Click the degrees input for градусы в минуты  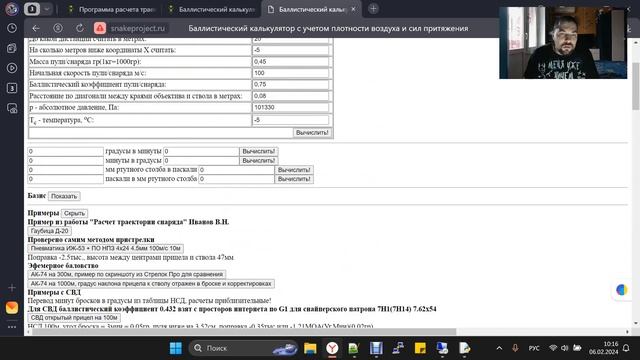click(65, 151)
